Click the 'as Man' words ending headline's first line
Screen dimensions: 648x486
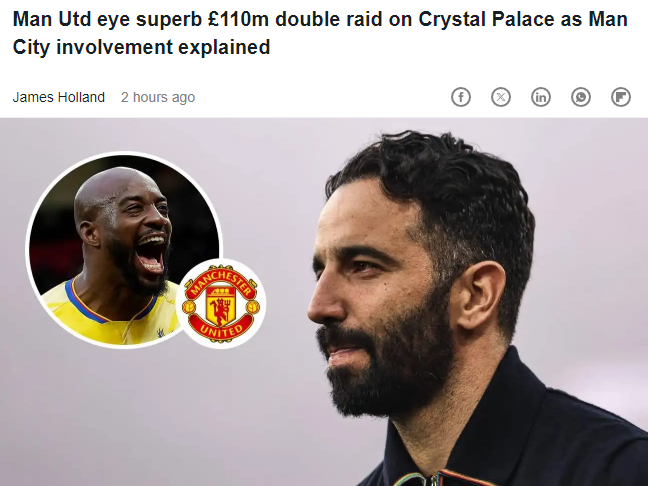coord(594,19)
